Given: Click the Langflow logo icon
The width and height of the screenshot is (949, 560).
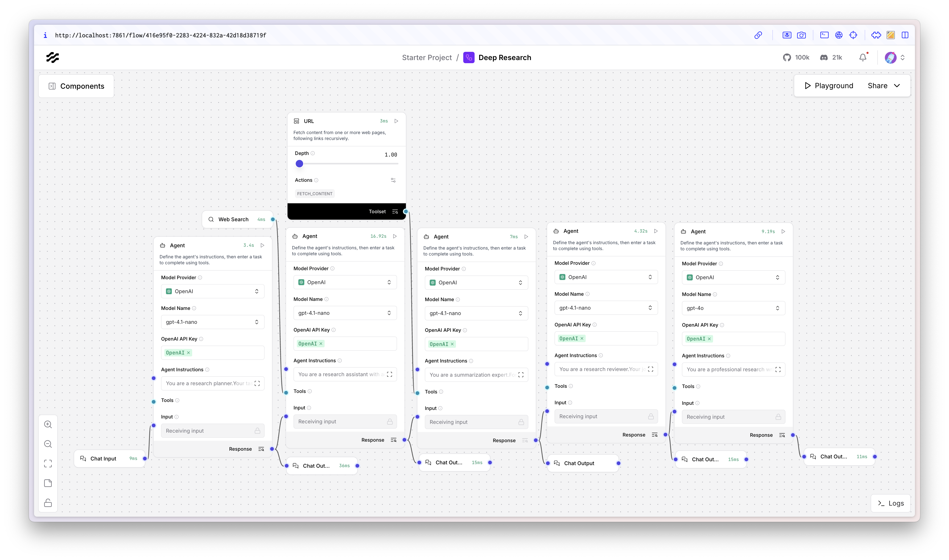Looking at the screenshot, I should (x=52, y=57).
